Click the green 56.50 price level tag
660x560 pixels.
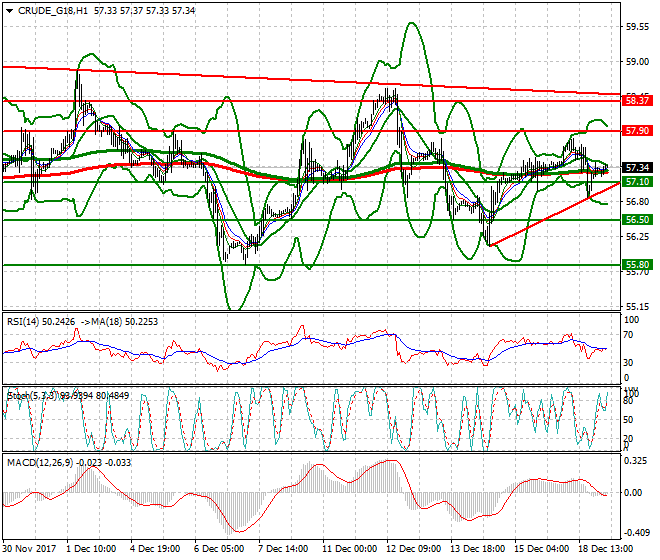coord(637,219)
